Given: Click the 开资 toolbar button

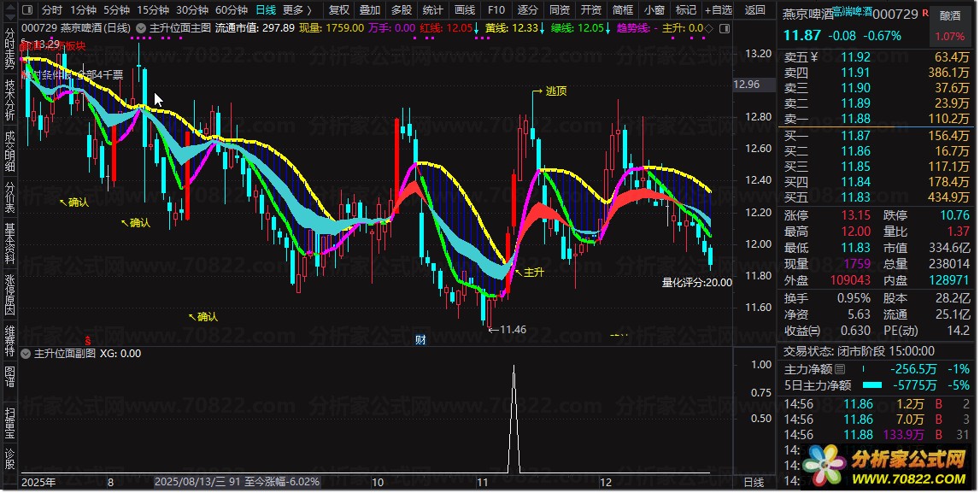Looking at the screenshot, I should 590,10.
